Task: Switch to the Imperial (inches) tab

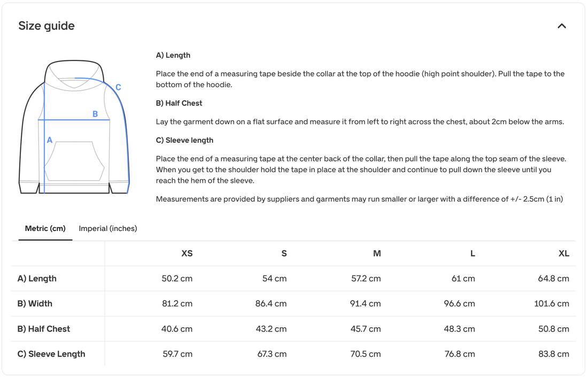Action: click(x=108, y=228)
